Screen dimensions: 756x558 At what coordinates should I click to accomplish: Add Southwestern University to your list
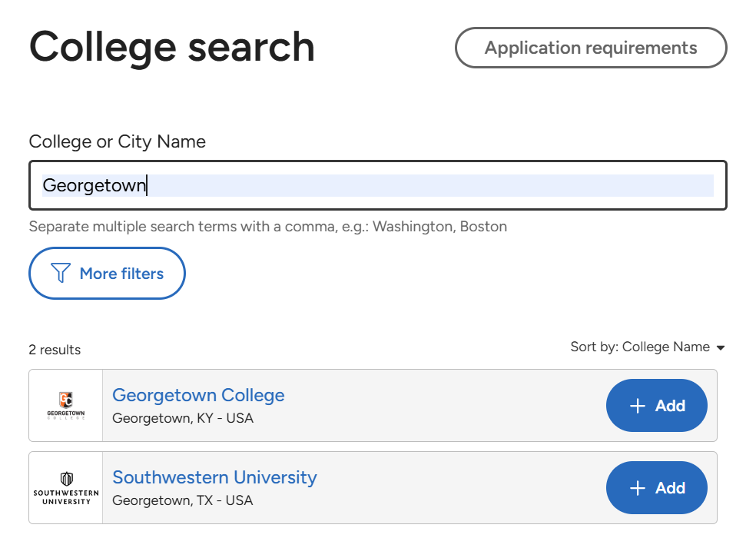tap(657, 488)
